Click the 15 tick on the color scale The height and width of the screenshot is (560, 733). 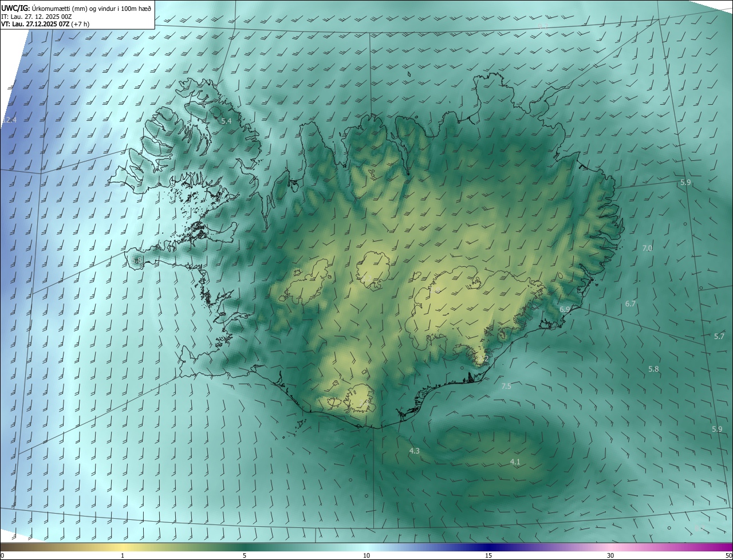[x=488, y=555]
